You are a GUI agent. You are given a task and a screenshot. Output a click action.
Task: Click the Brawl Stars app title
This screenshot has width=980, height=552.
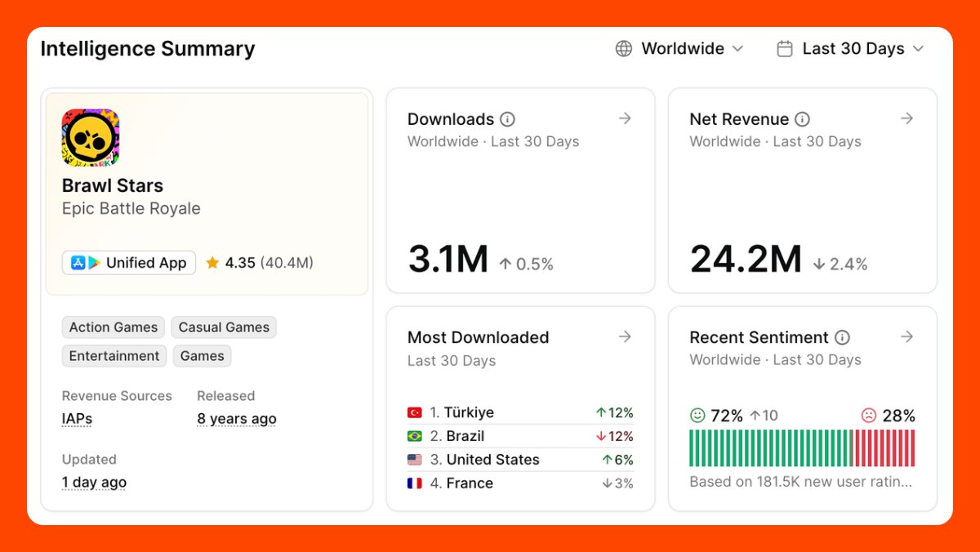[x=113, y=186]
